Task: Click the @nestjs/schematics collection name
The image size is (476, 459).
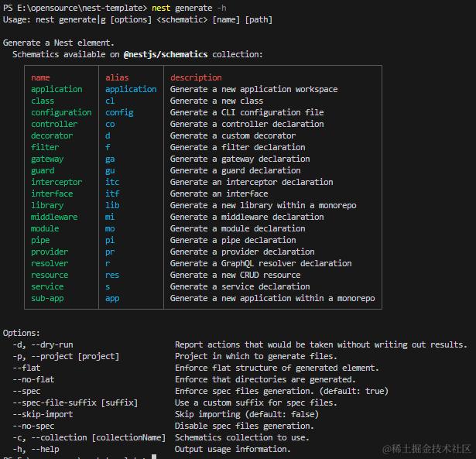Action: tap(165, 54)
